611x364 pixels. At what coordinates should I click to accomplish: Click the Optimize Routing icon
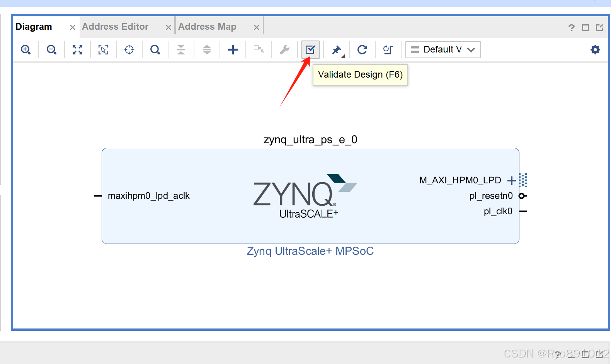coord(388,50)
